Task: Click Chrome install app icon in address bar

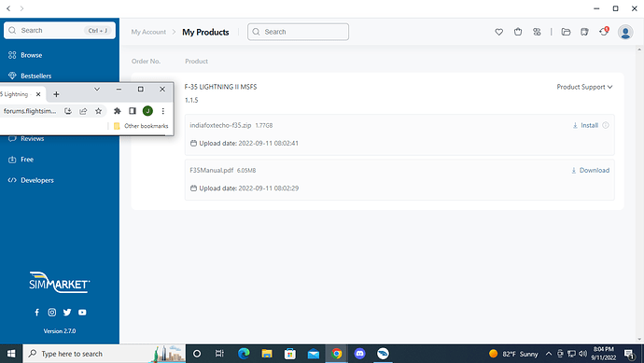Action: [x=68, y=111]
